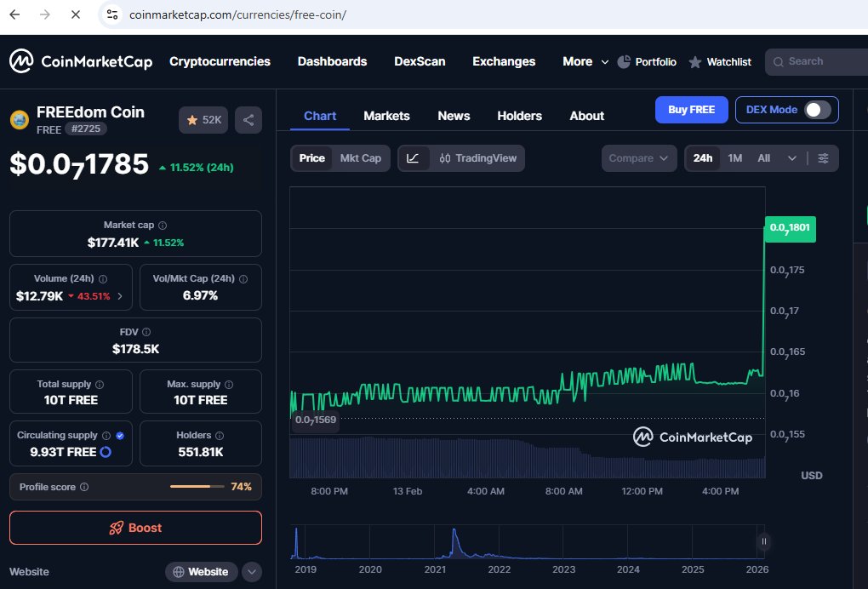This screenshot has height=589, width=868.
Task: Open the Compare dropdown
Action: pyautogui.click(x=639, y=158)
